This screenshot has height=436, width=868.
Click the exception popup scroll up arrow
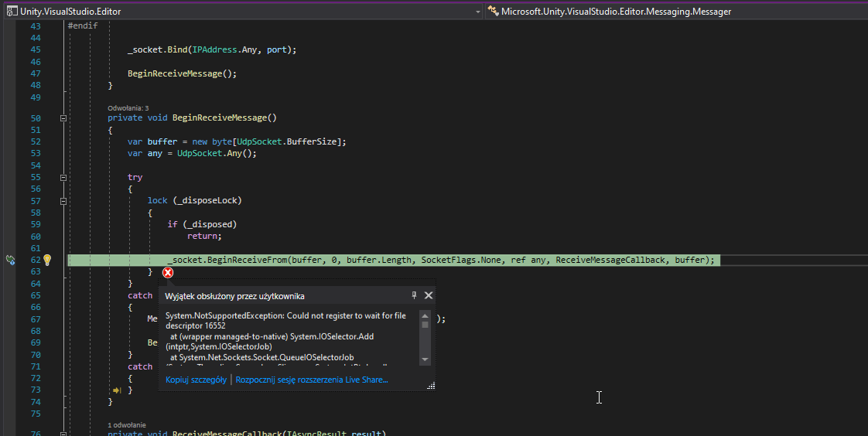point(425,315)
